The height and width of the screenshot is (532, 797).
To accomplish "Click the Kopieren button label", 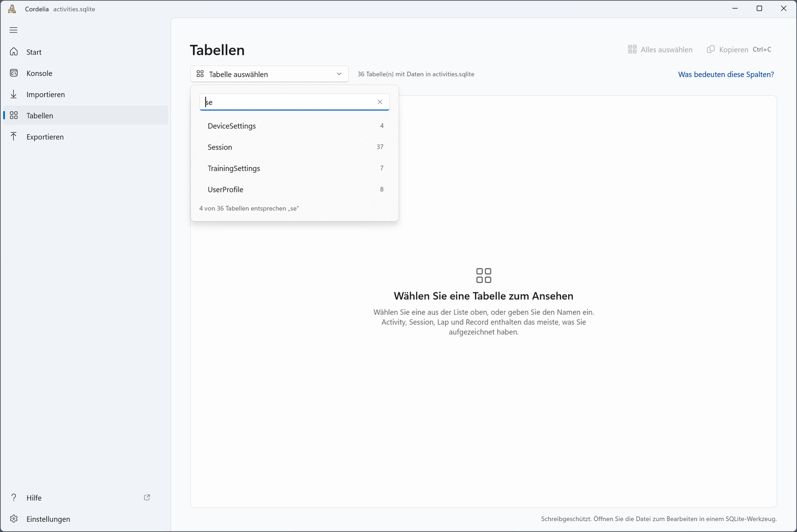I will (x=733, y=49).
